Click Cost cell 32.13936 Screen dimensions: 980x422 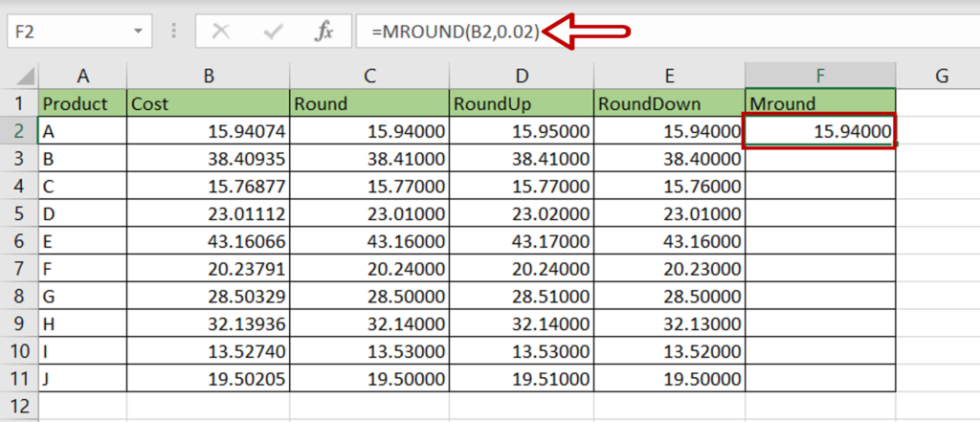click(208, 323)
